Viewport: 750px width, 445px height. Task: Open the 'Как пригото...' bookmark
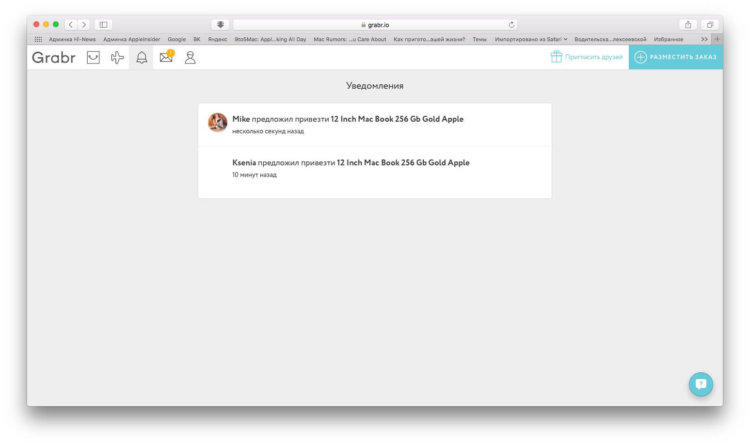429,39
